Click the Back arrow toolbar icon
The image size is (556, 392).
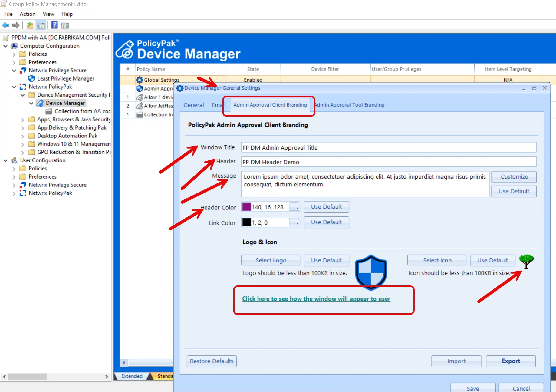tap(5, 25)
